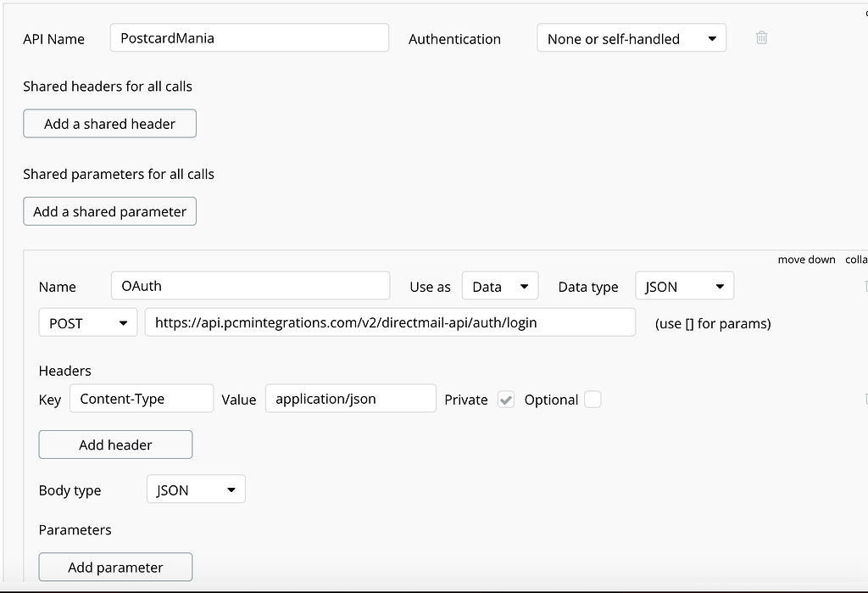
Task: Click the trash icon beside the Authentication dropdown
Action: [x=761, y=38]
